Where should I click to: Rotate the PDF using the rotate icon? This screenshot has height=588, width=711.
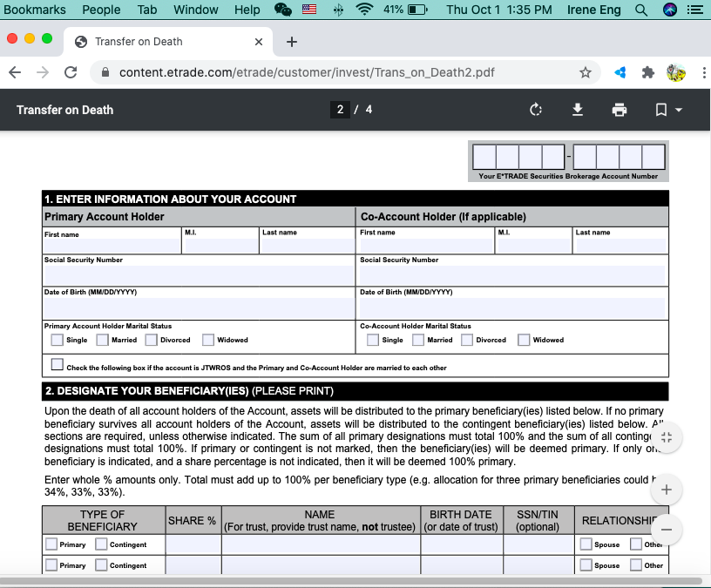coord(536,110)
